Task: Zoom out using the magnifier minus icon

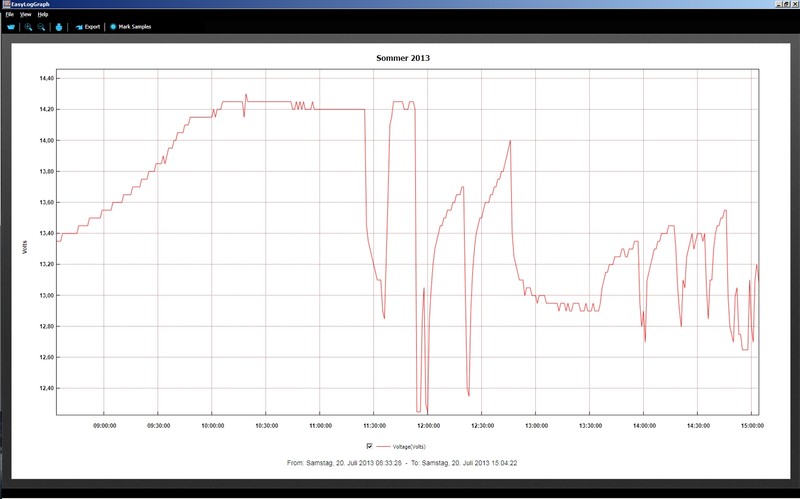Action: click(x=41, y=27)
